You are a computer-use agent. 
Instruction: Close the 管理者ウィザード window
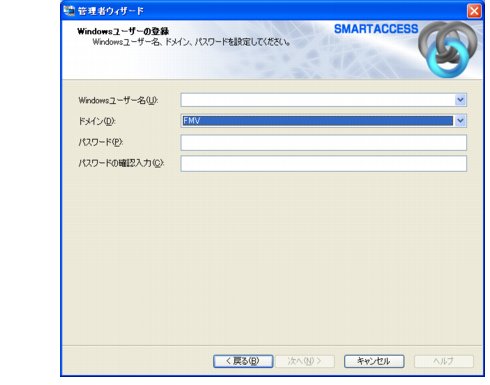pyautogui.click(x=474, y=11)
